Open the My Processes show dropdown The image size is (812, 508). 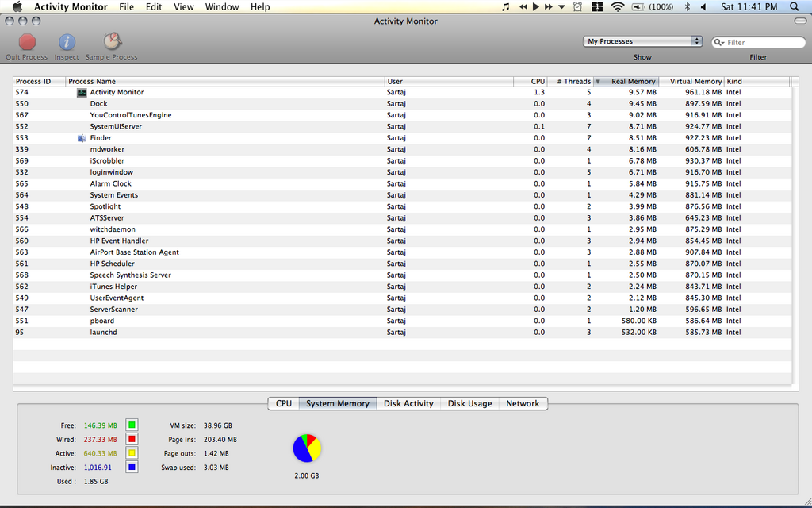pyautogui.click(x=642, y=41)
